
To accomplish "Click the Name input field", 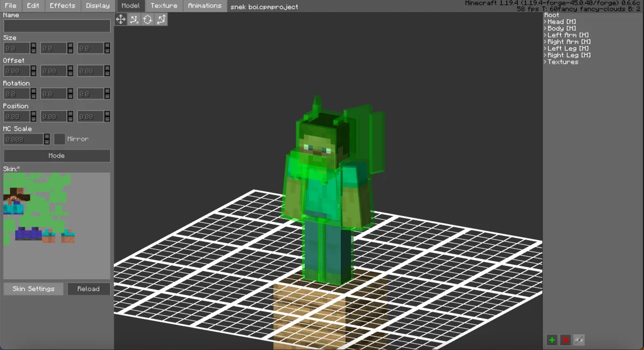I will tap(57, 25).
